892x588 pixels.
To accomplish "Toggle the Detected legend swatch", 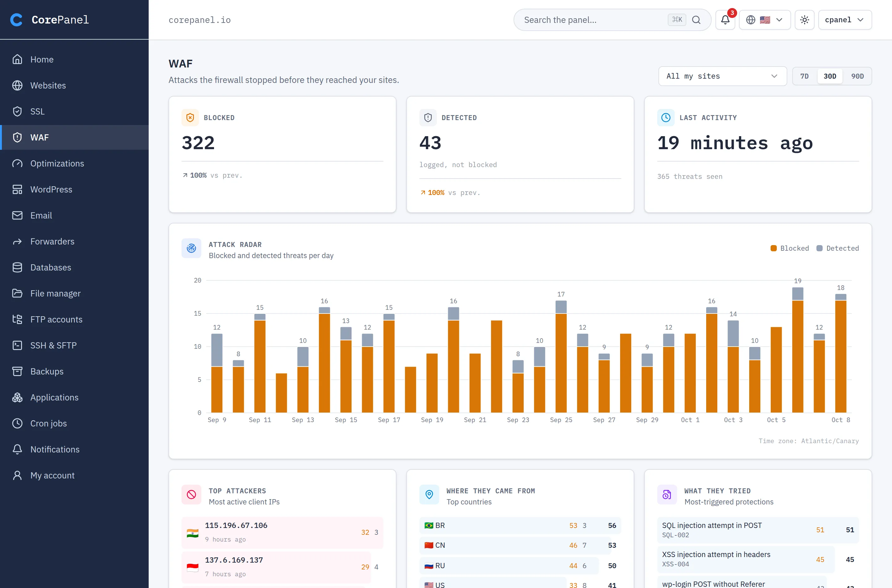I will coord(820,248).
